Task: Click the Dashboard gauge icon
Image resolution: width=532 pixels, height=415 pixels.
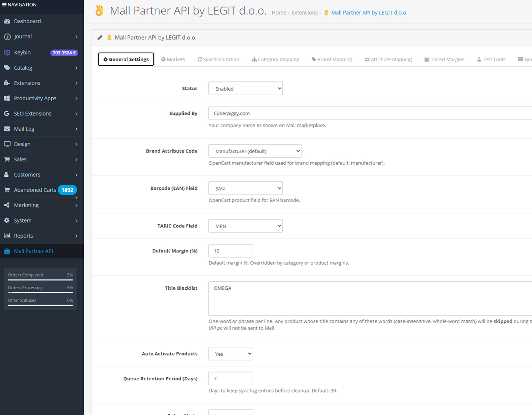Action: (7, 21)
